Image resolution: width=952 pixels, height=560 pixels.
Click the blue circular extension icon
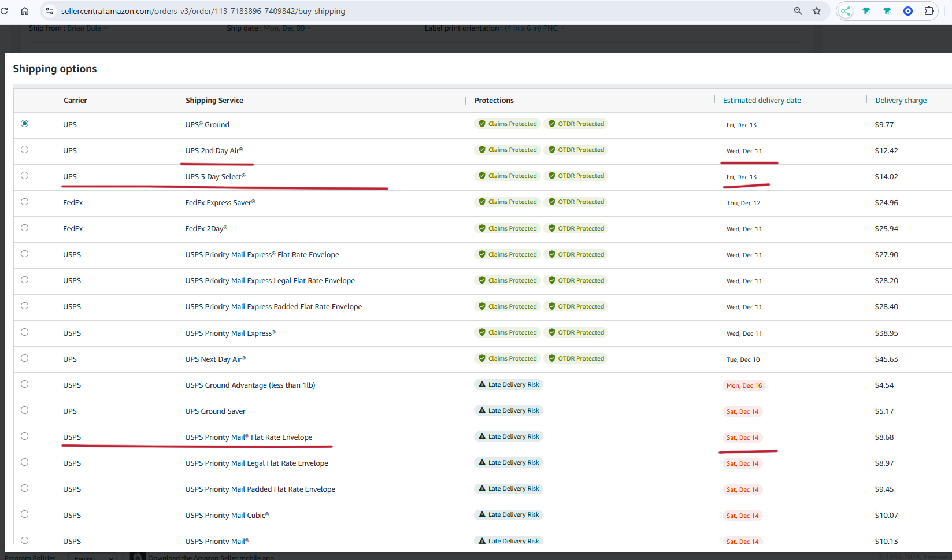908,11
